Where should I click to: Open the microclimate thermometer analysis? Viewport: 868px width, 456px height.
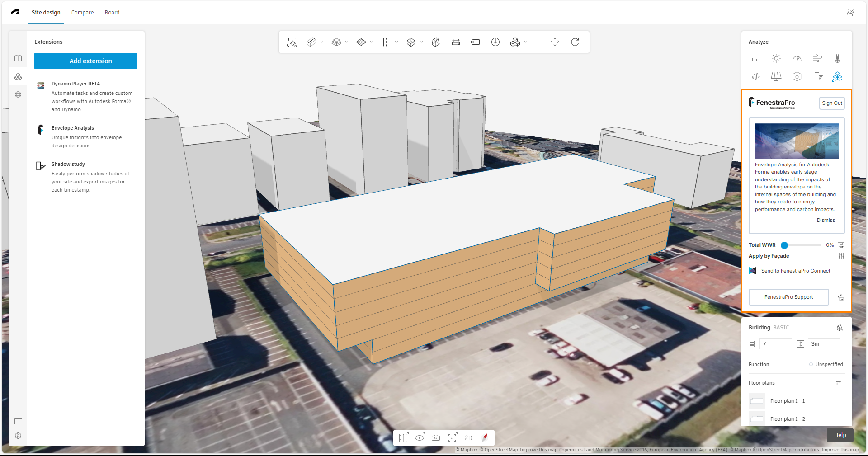pyautogui.click(x=837, y=58)
